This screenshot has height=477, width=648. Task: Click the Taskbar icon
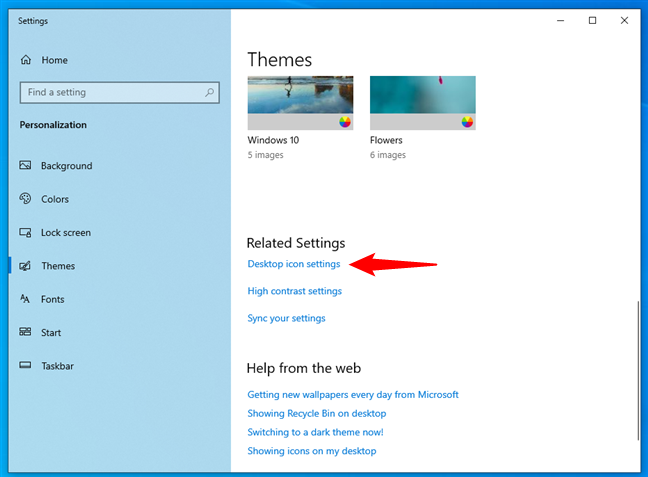point(25,365)
